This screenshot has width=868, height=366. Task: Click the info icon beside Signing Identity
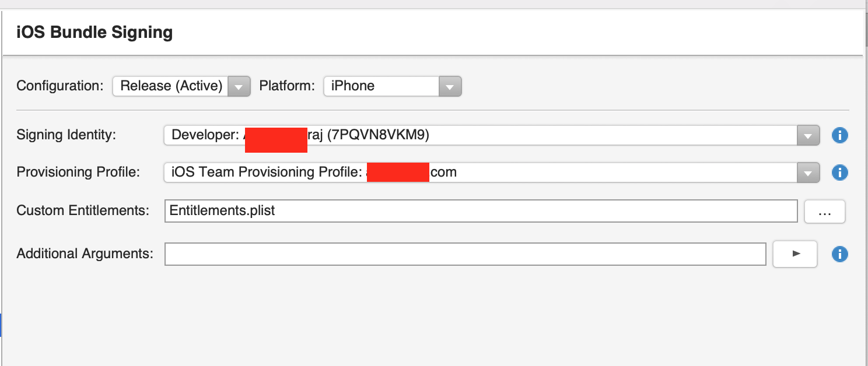click(x=839, y=135)
